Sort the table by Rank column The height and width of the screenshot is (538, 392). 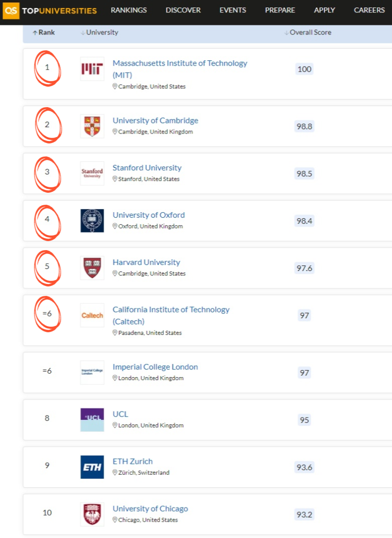44,32
